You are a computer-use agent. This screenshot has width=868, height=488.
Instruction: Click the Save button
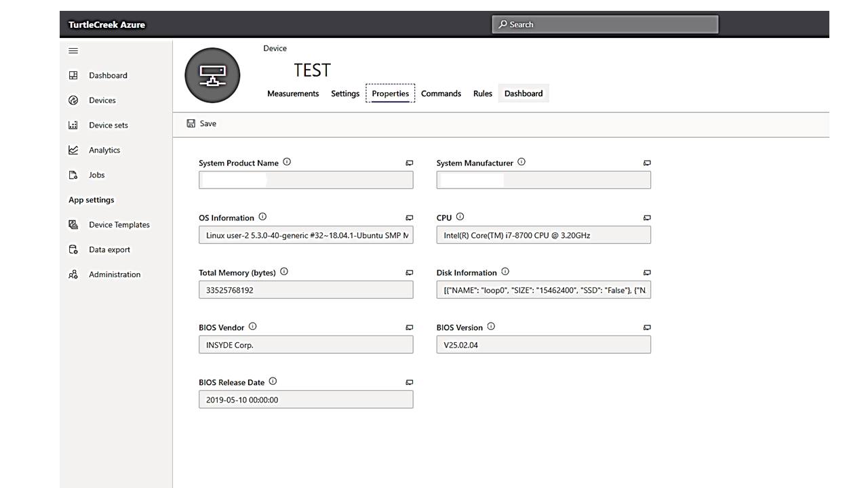click(x=201, y=123)
